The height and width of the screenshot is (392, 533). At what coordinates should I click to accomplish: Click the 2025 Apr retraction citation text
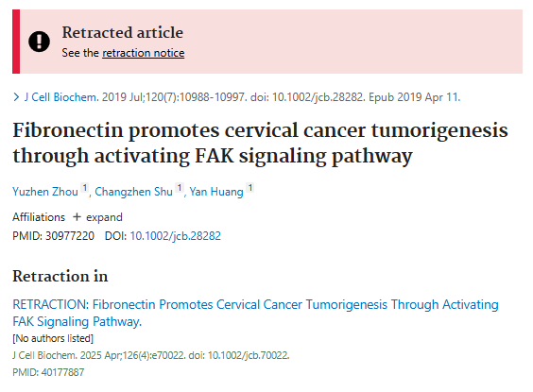(151, 355)
